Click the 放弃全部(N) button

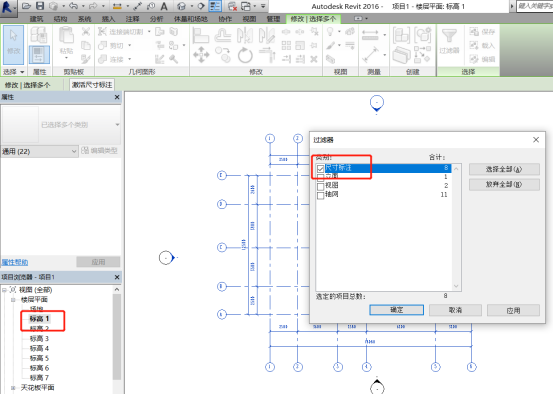[x=504, y=184]
